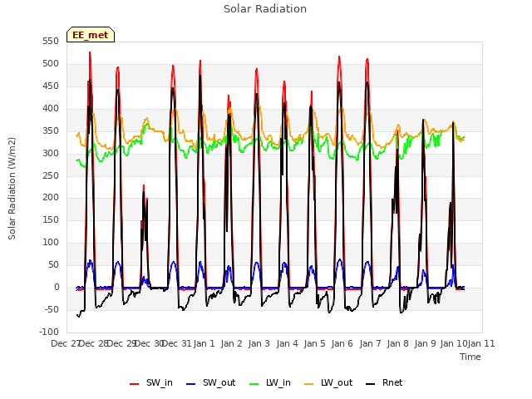Click the Solar Radiation chart title

(x=265, y=9)
